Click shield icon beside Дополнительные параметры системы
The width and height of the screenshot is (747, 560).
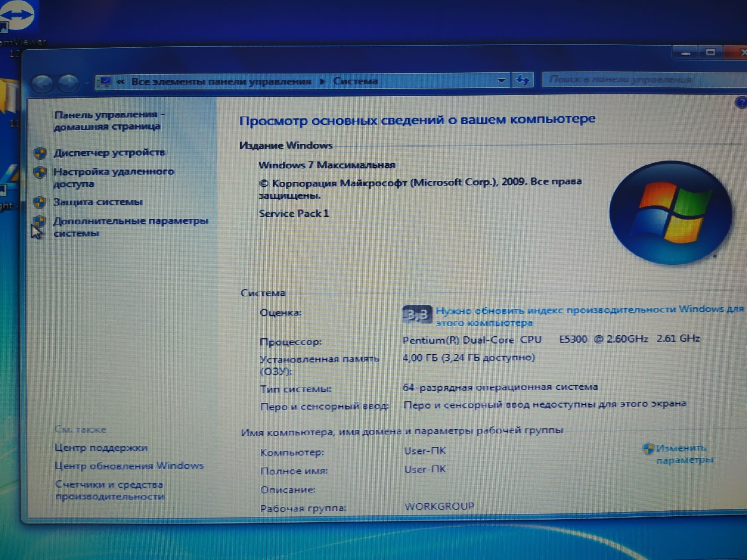click(40, 221)
